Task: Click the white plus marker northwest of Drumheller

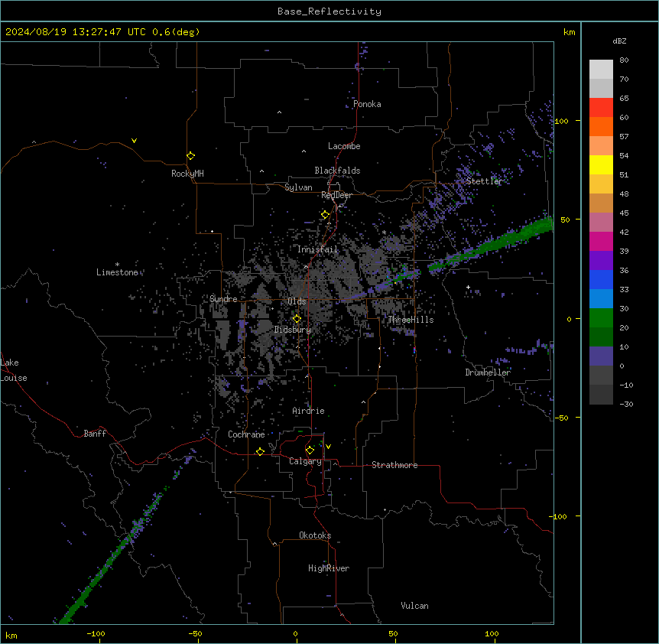Action: coord(468,287)
